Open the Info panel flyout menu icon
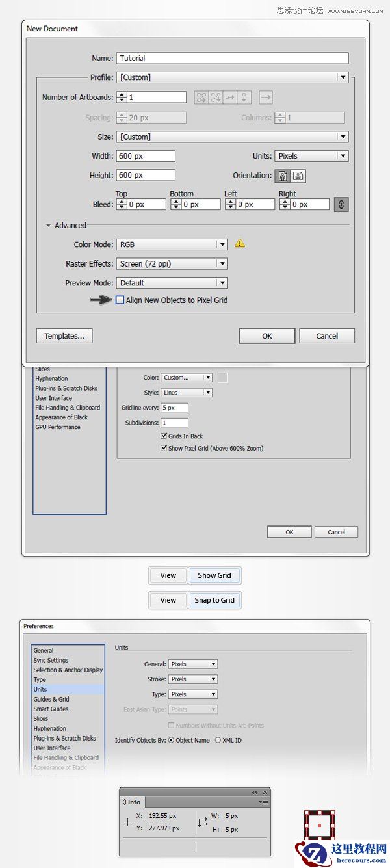 [x=263, y=802]
